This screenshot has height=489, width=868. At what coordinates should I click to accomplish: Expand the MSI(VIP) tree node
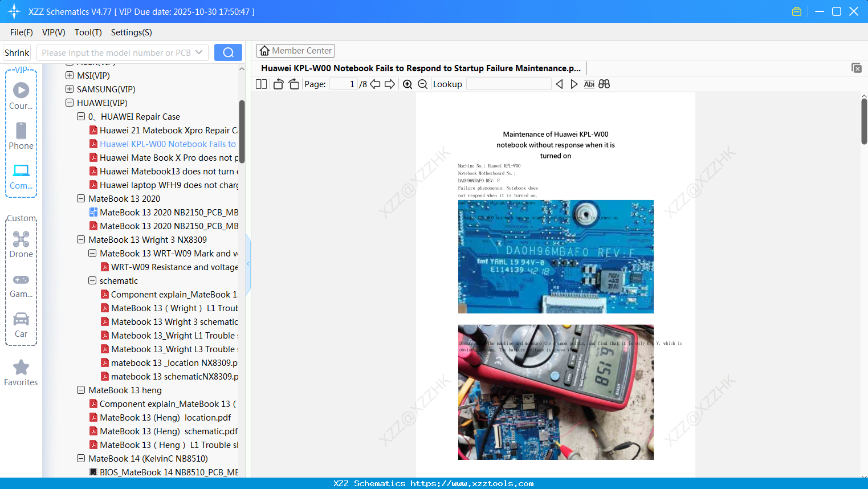(x=70, y=75)
